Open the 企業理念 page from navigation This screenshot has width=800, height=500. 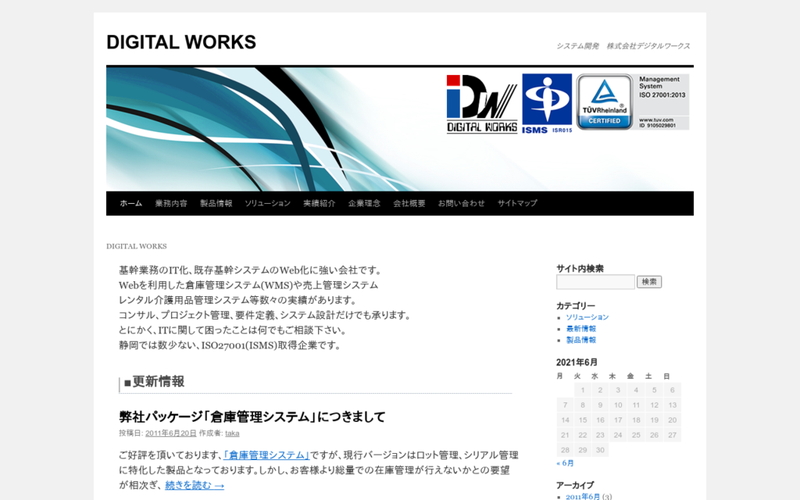364,203
